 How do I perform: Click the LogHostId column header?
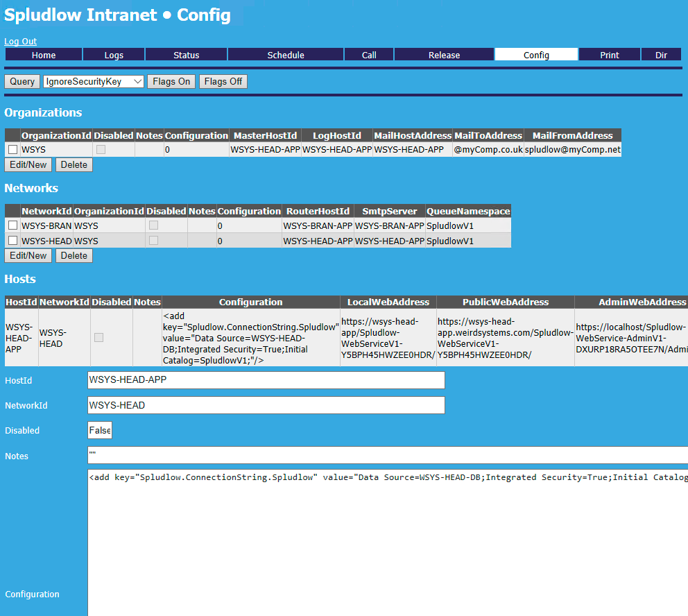pos(337,135)
